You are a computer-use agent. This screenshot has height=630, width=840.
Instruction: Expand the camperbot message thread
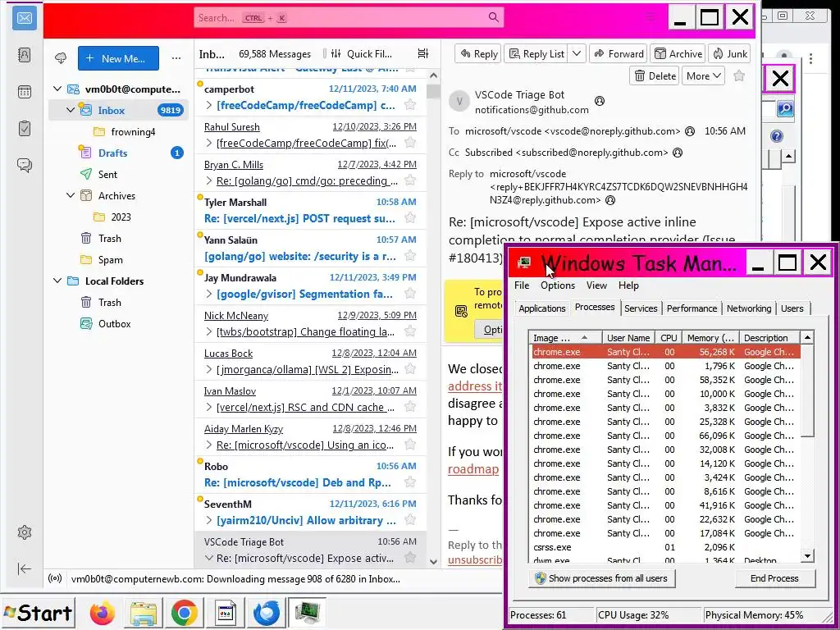tap(209, 105)
